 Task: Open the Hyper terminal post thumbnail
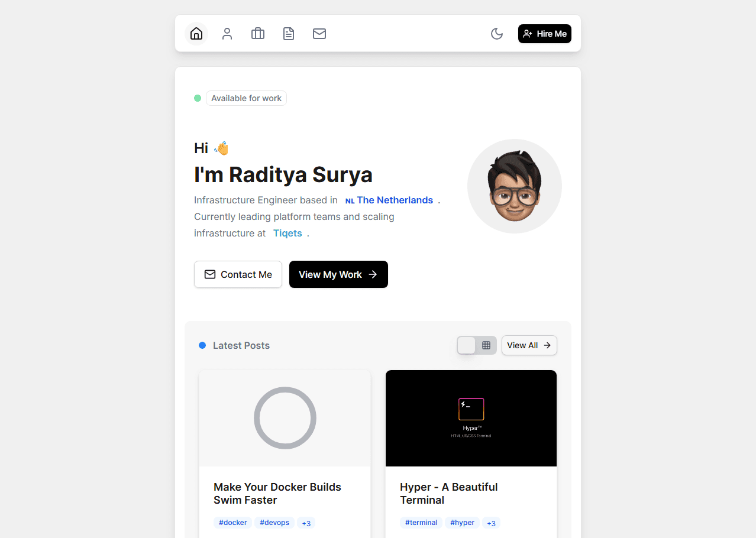[x=471, y=419]
